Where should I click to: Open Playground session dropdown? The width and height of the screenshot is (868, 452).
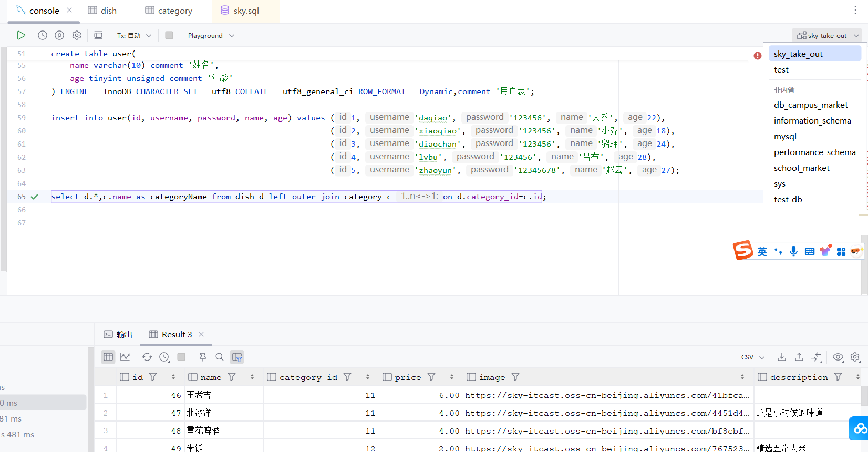[211, 35]
